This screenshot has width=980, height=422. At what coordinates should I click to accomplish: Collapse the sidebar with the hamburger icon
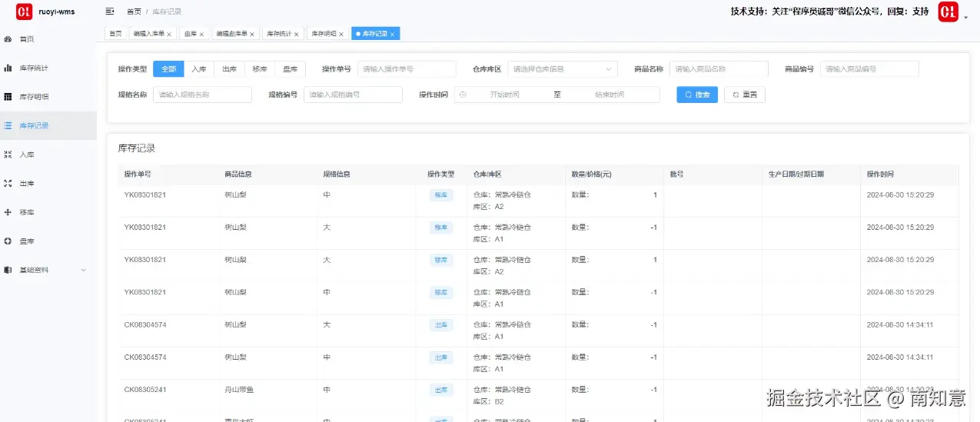[110, 12]
